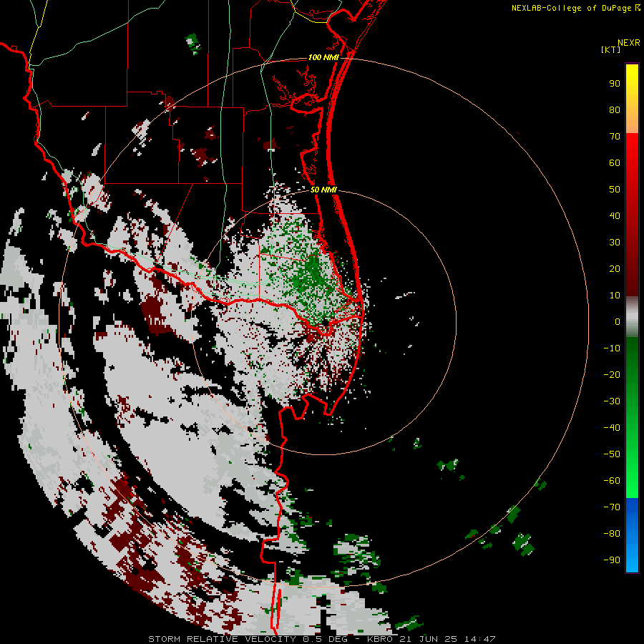Image resolution: width=644 pixels, height=644 pixels.
Task: Click the 0 value on velocity scale
Action: (x=618, y=322)
